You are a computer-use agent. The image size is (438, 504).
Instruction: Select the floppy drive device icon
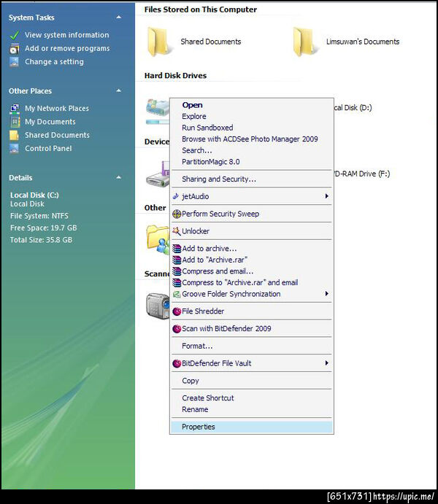(x=158, y=174)
